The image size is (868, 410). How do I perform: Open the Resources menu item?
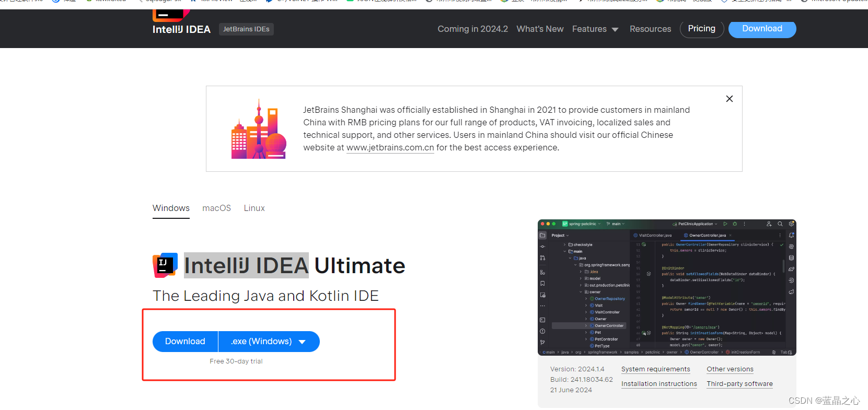click(650, 29)
